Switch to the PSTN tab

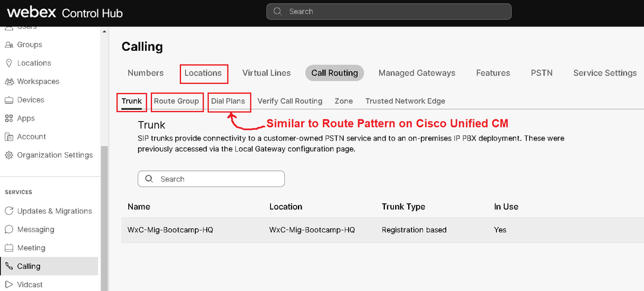pyautogui.click(x=542, y=73)
